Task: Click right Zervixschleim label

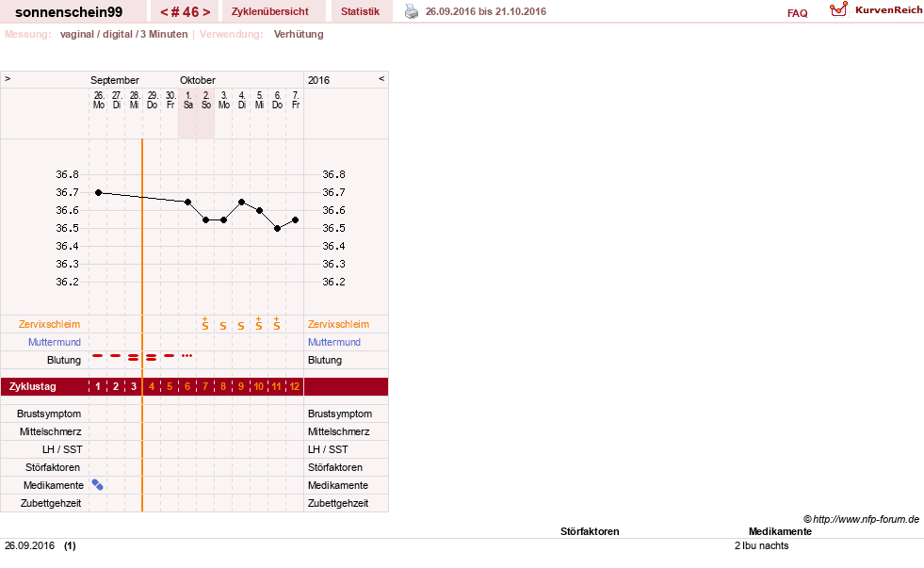Action: pyautogui.click(x=338, y=324)
